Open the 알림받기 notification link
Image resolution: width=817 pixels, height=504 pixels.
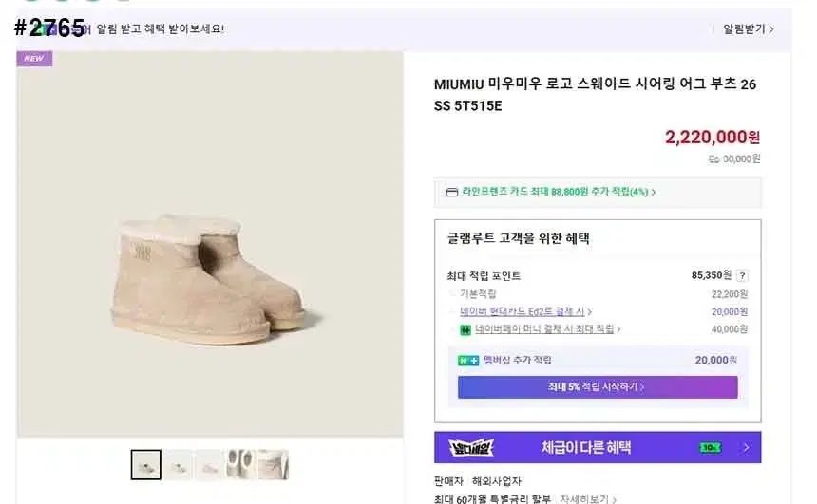(x=748, y=29)
